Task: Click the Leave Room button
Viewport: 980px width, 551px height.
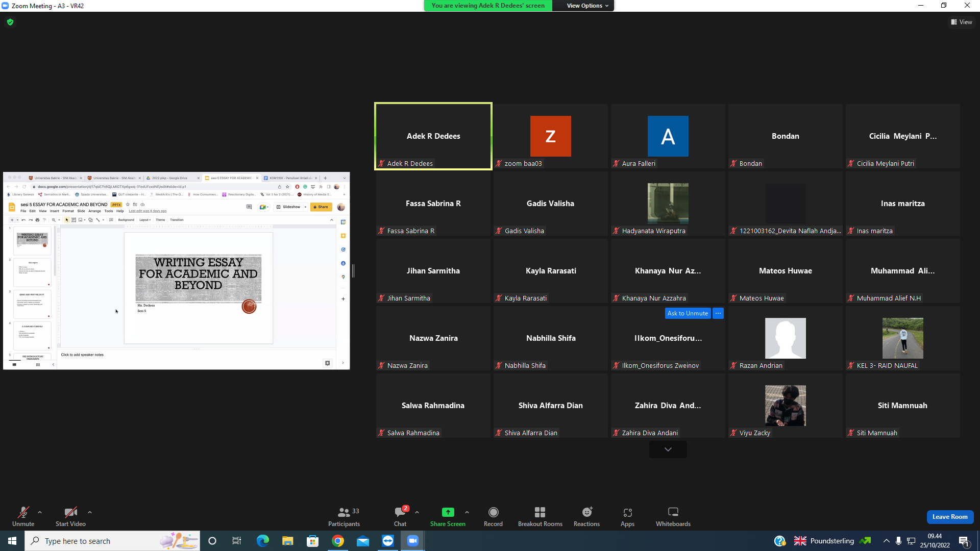Action: [950, 517]
